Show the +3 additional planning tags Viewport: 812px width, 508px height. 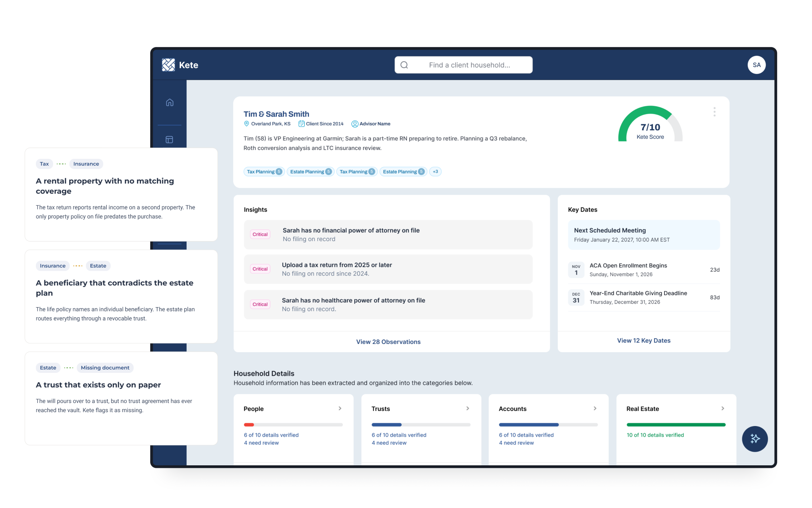(435, 171)
